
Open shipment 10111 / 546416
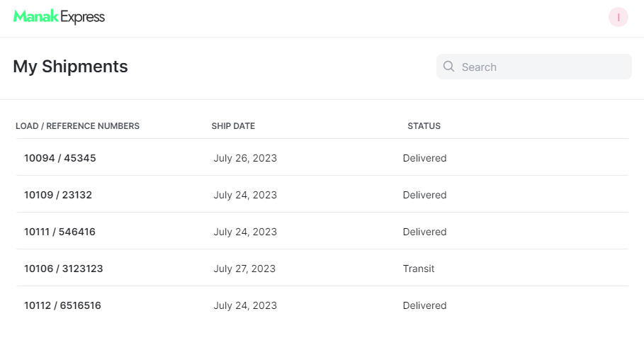(60, 232)
